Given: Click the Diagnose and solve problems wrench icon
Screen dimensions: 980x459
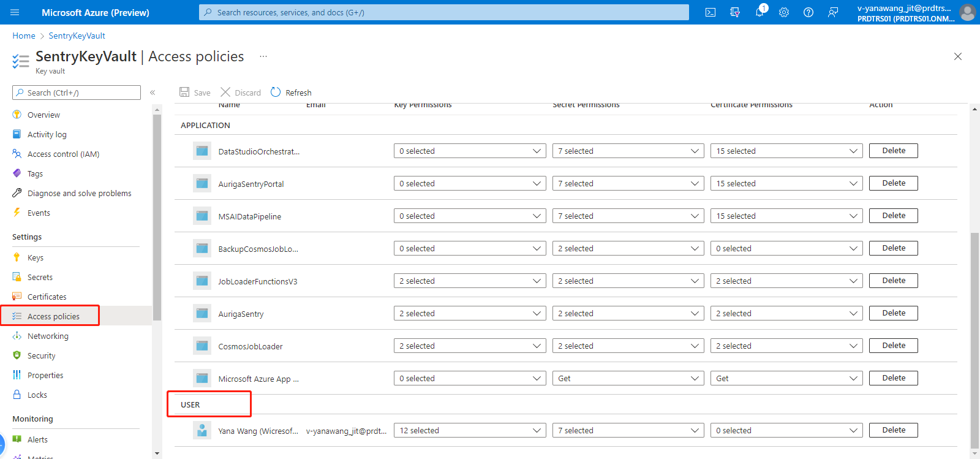Looking at the screenshot, I should click(x=17, y=193).
